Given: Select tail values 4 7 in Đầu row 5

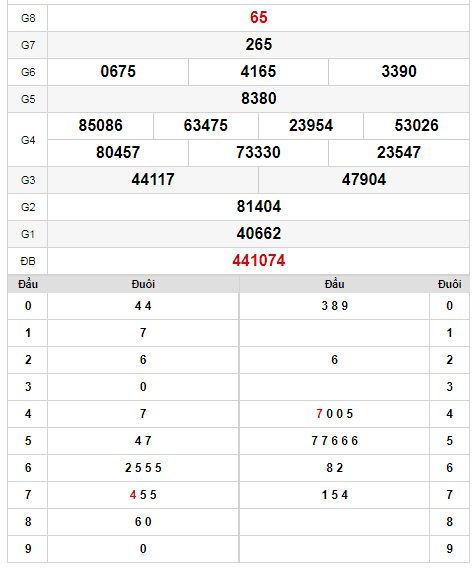Looking at the screenshot, I should [x=143, y=441].
